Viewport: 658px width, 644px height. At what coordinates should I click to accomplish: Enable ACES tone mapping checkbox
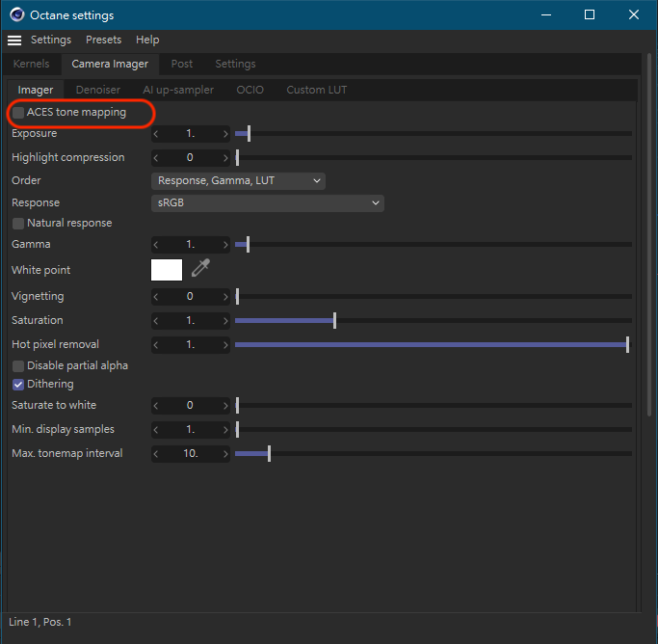point(18,113)
